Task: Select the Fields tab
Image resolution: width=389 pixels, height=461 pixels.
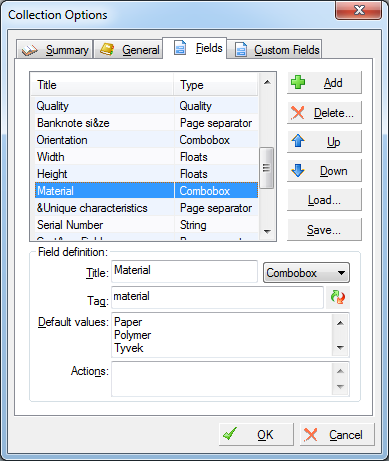Action: click(x=195, y=48)
